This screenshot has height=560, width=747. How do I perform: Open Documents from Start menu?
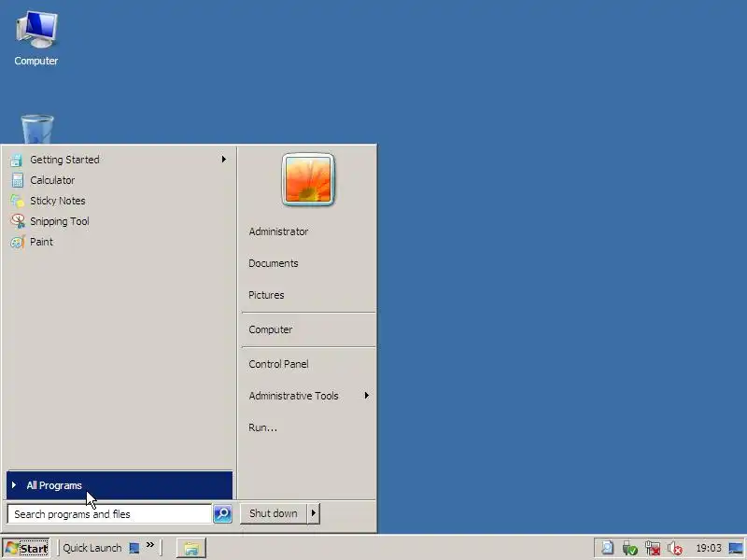pos(274,263)
